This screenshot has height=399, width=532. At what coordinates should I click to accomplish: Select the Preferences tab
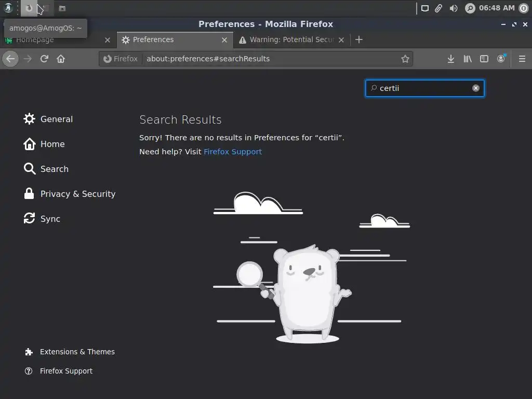[x=175, y=39]
